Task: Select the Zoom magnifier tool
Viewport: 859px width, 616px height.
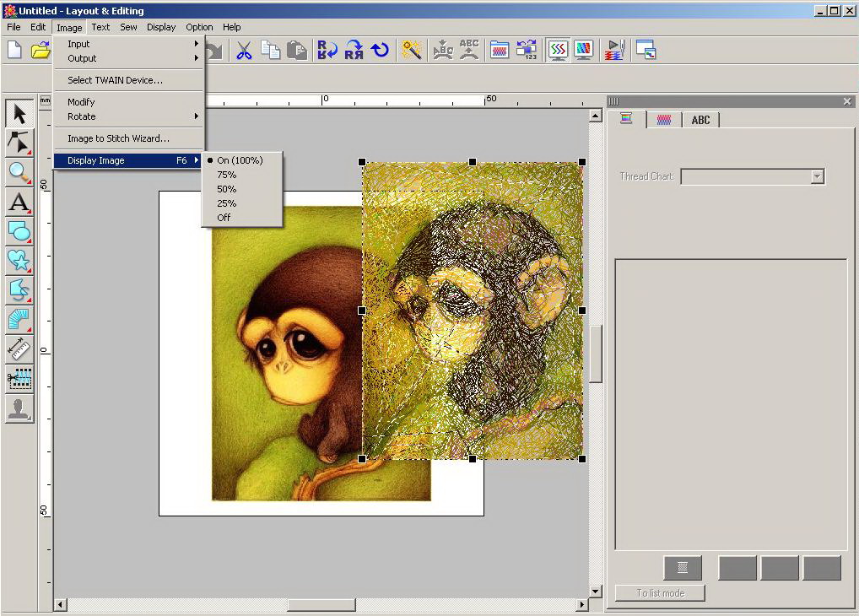Action: pos(19,172)
